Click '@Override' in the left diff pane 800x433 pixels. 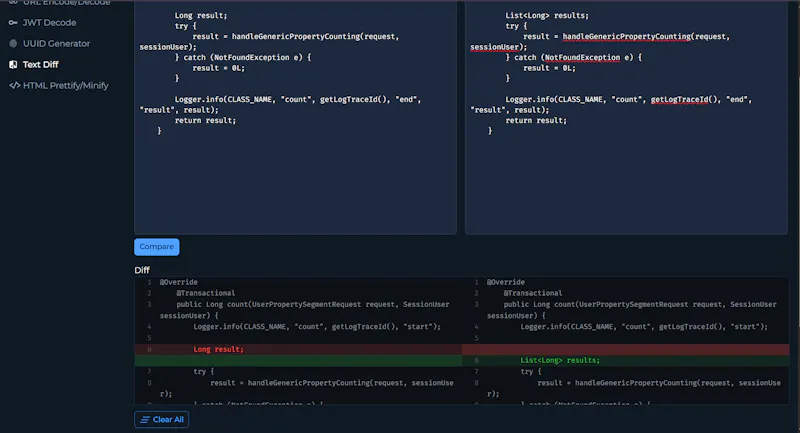click(179, 282)
